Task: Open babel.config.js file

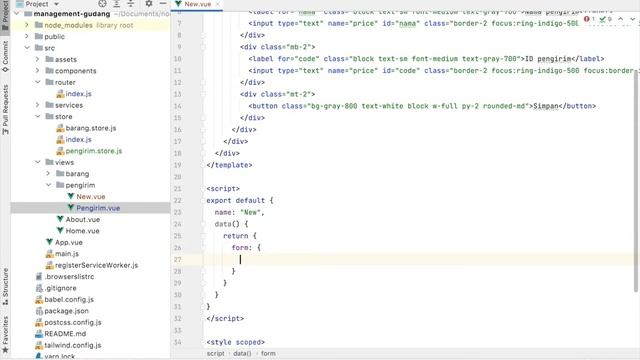Action: [x=69, y=299]
